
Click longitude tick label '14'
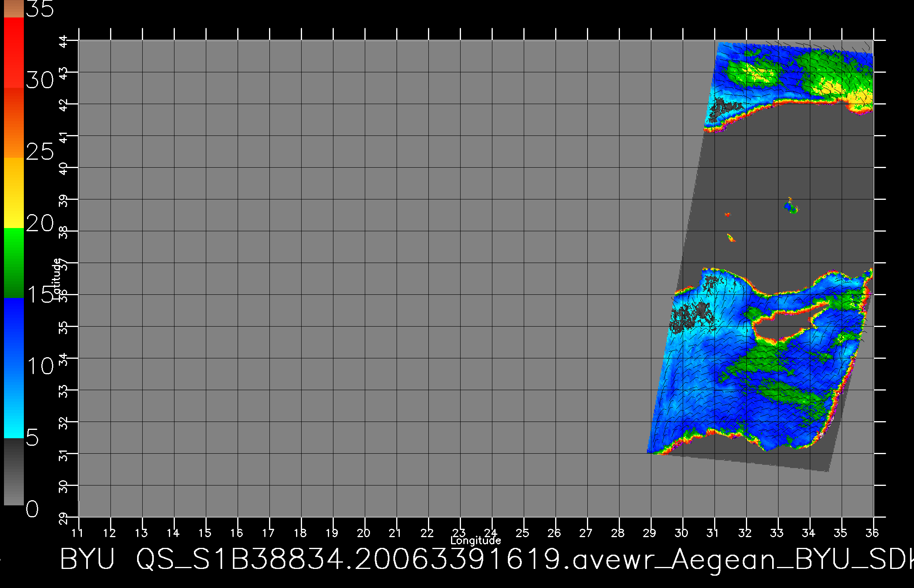173,533
